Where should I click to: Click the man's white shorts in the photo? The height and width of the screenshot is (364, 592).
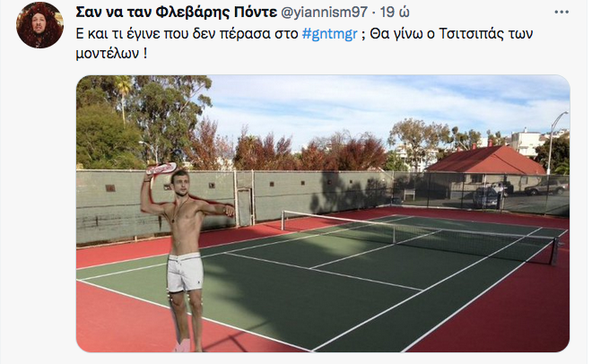pos(185,271)
